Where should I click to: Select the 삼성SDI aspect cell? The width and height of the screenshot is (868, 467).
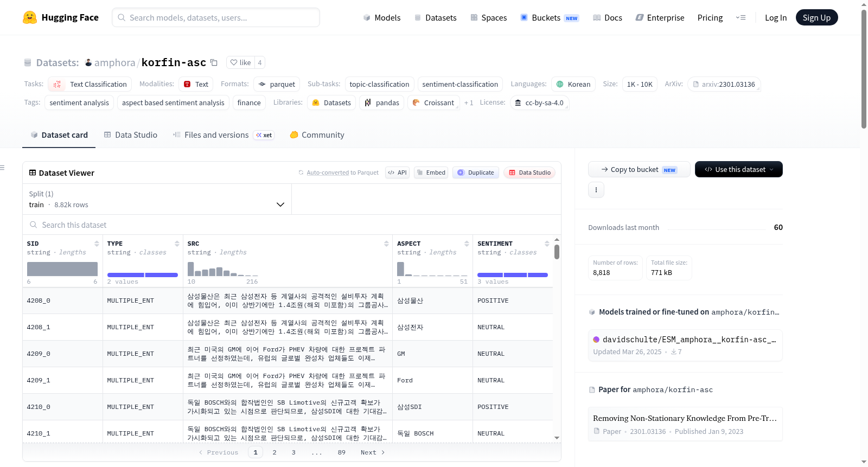click(x=432, y=407)
